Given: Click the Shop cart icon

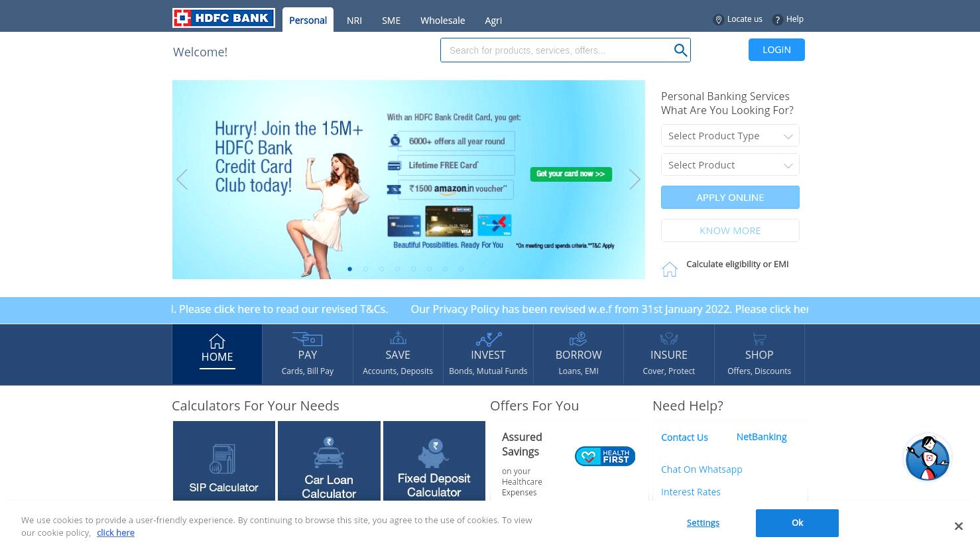Looking at the screenshot, I should [759, 338].
